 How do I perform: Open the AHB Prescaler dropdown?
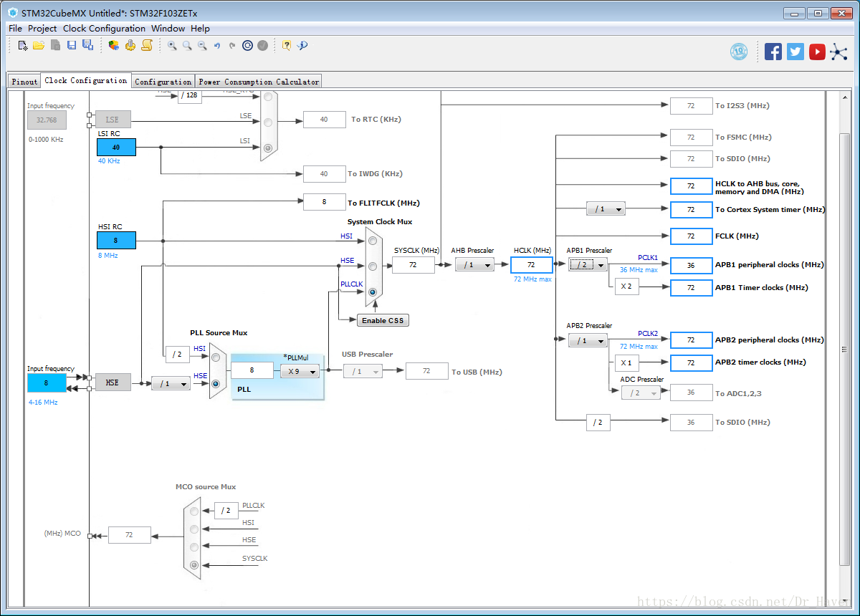click(474, 264)
